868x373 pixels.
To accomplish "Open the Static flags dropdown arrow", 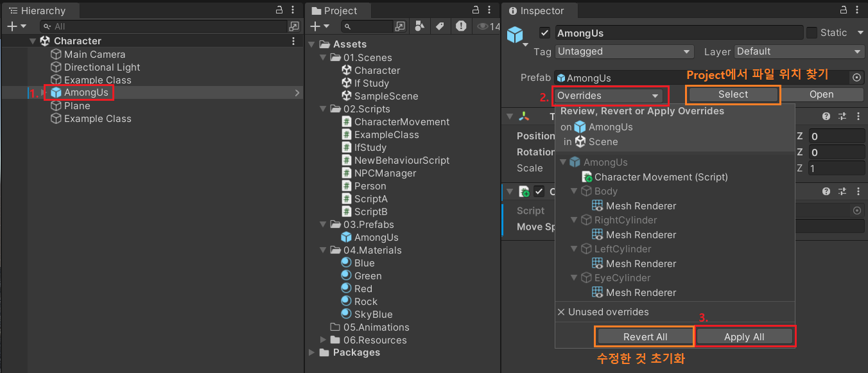I will coord(860,33).
